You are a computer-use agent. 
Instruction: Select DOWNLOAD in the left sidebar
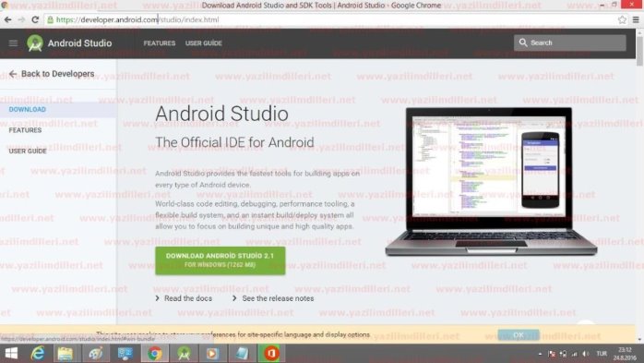pos(28,109)
